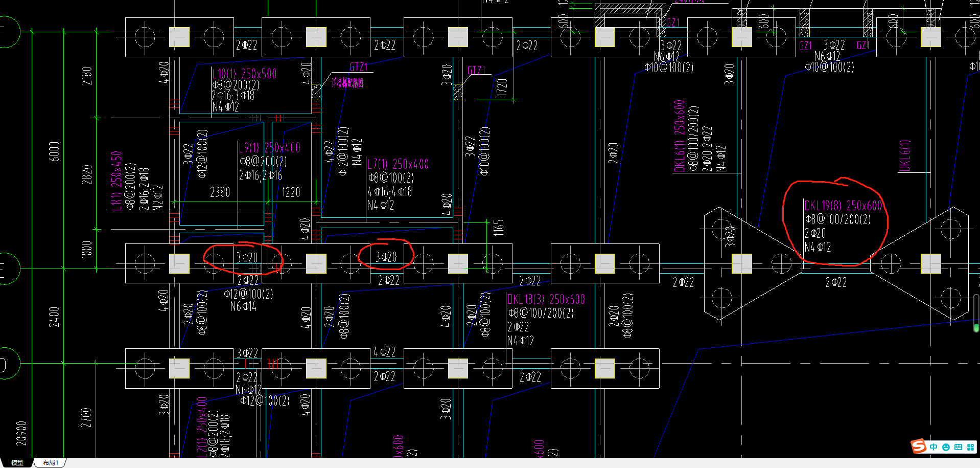Click the Sogou input method S logo
Viewport: 980px width, 468px height.
919,446
